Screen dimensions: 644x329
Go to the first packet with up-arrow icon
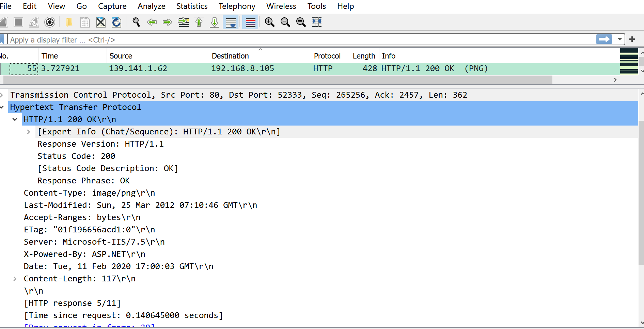click(x=199, y=22)
